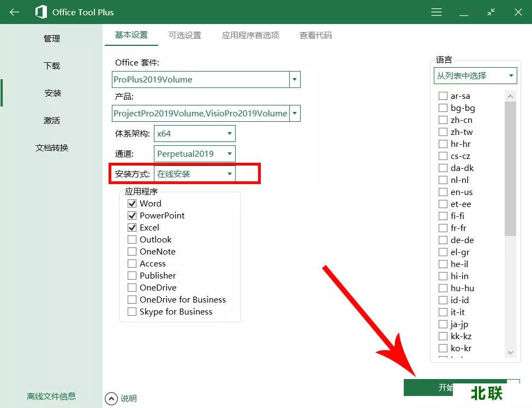Expand the 产品 product dropdown
The height and width of the screenshot is (408, 532).
tap(294, 113)
